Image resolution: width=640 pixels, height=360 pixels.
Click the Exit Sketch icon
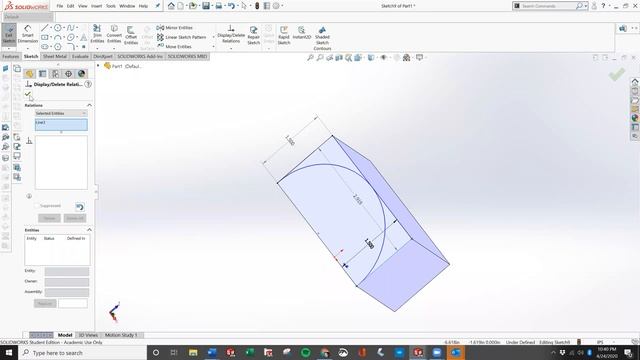[x=9, y=34]
